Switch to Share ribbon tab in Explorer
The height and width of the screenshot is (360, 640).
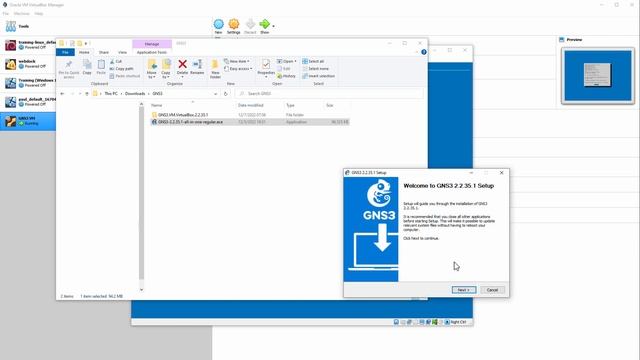[104, 52]
